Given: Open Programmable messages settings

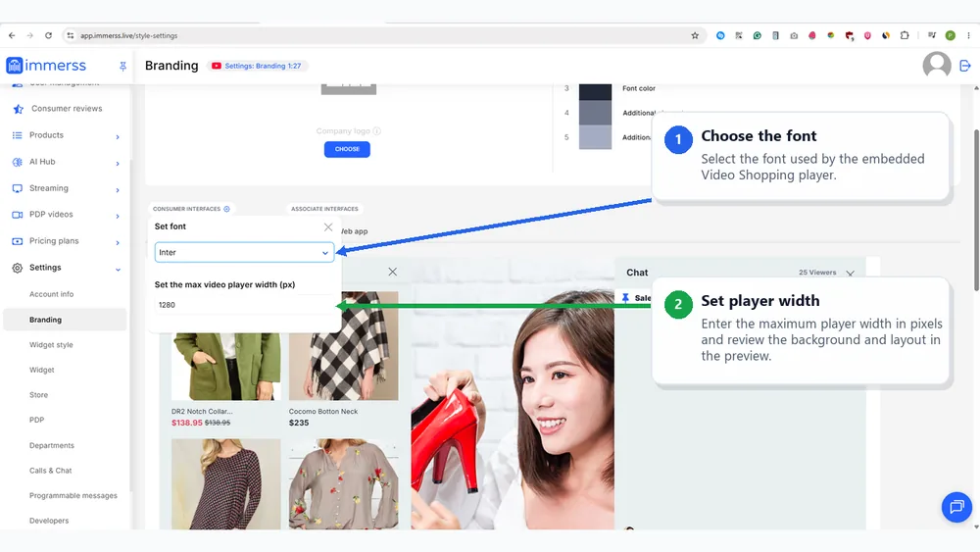Looking at the screenshot, I should click(73, 495).
